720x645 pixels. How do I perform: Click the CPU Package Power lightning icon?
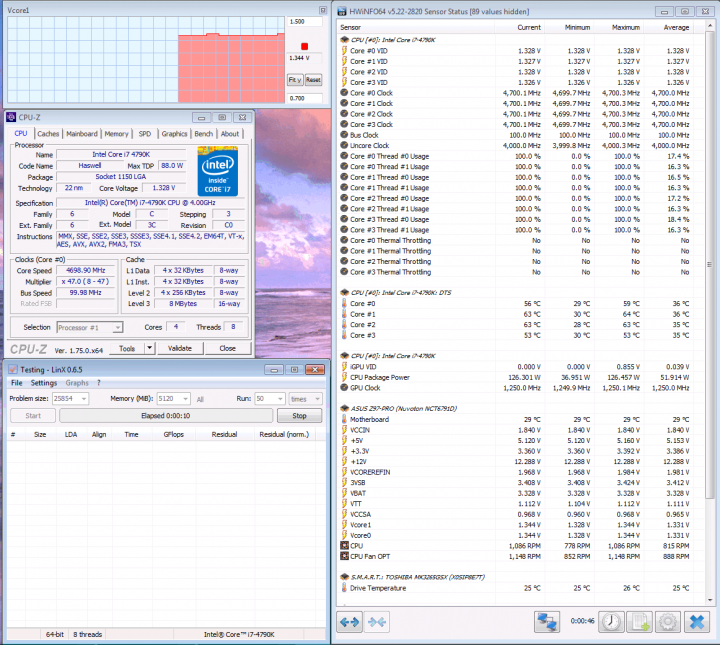(344, 377)
